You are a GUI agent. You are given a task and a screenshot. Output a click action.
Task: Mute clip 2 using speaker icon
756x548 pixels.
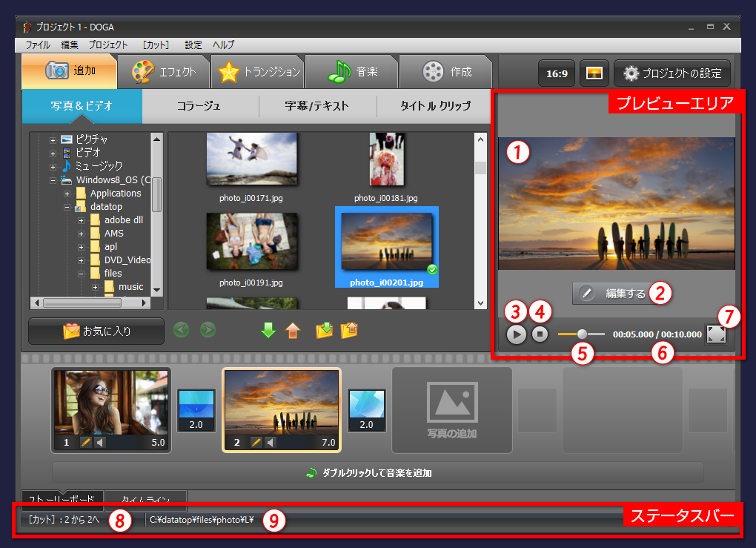[x=269, y=441]
